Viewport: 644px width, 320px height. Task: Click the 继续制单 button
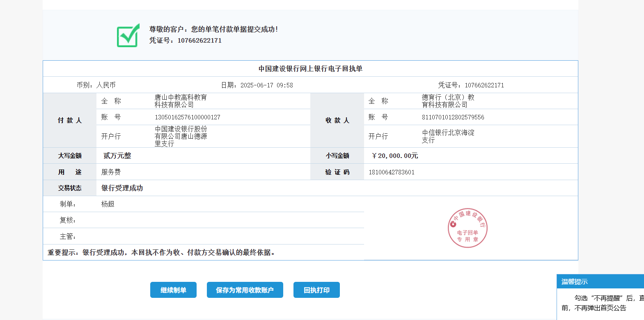[x=173, y=290]
